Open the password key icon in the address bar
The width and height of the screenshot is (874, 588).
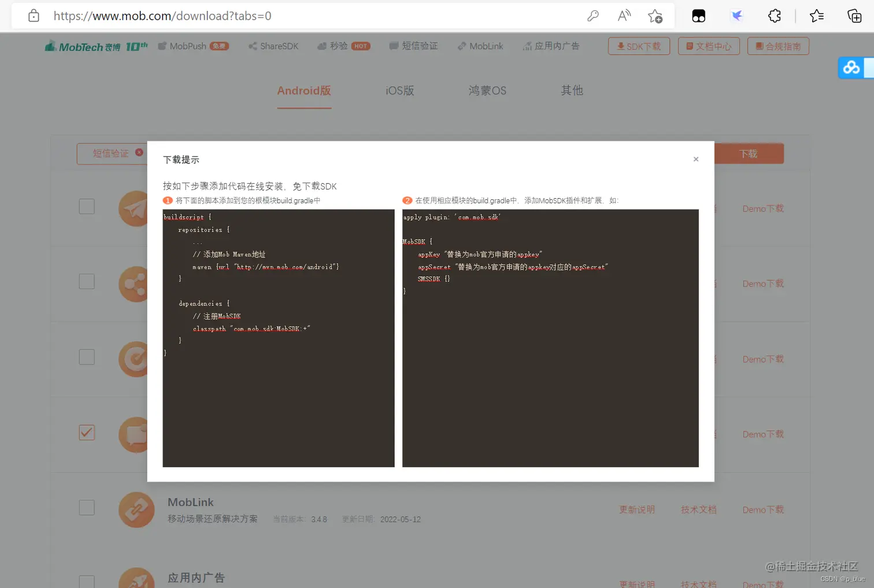click(x=592, y=16)
